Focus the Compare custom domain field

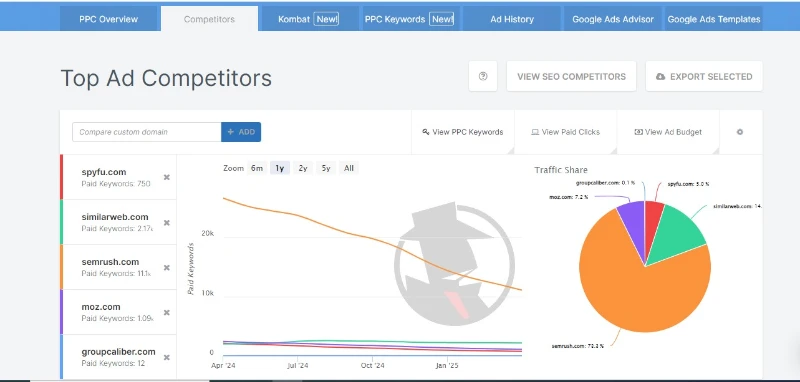coord(146,132)
